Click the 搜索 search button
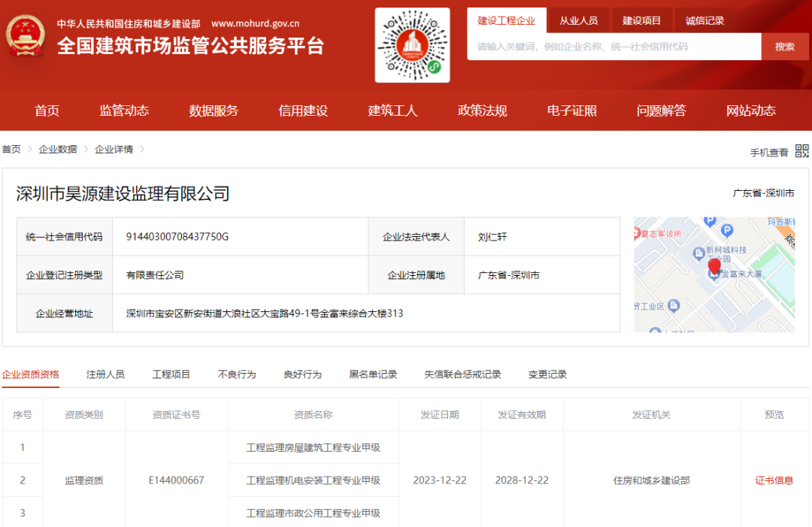Viewport: 812px width, 527px height. coord(784,46)
